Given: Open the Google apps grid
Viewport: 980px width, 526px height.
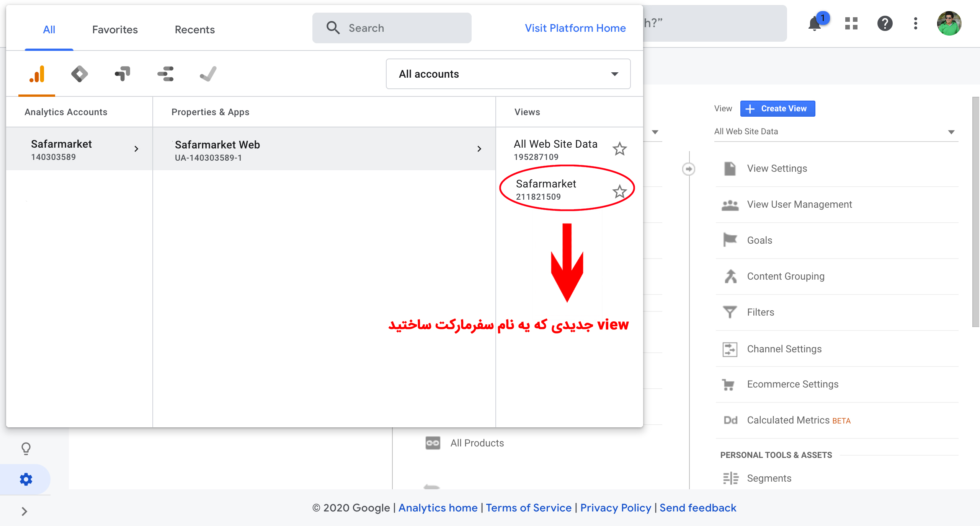Looking at the screenshot, I should point(851,23).
